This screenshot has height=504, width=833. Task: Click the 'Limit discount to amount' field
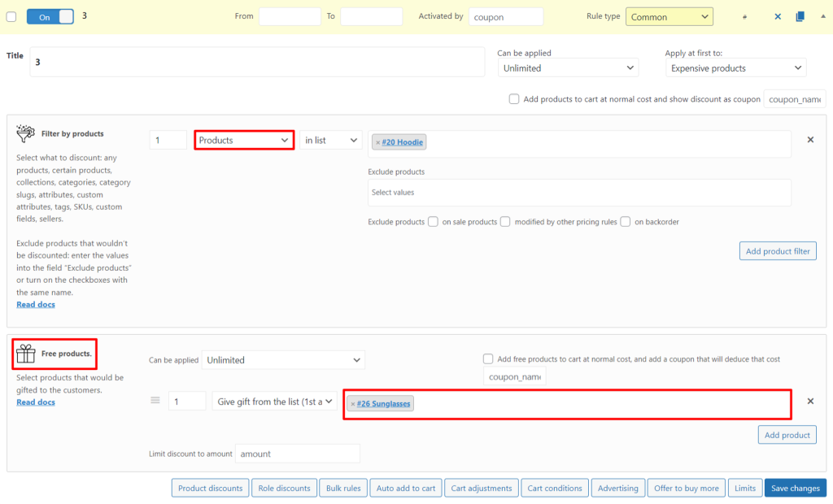[x=298, y=454]
